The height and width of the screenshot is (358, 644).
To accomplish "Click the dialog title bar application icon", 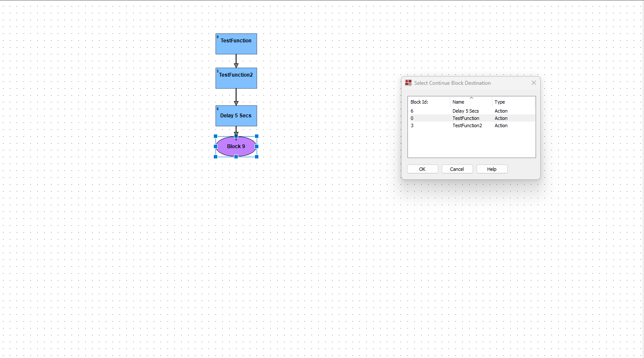I will (408, 83).
